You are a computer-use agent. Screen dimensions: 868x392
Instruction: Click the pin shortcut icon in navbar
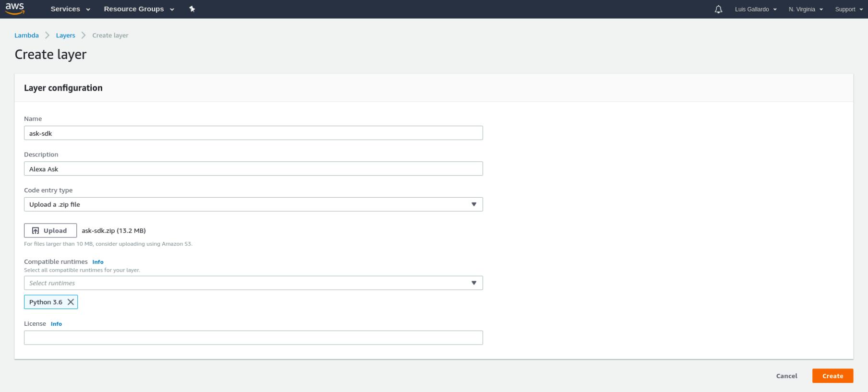pos(192,9)
